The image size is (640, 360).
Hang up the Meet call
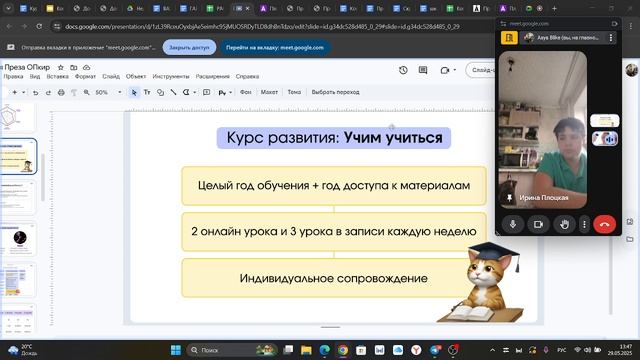pos(604,224)
